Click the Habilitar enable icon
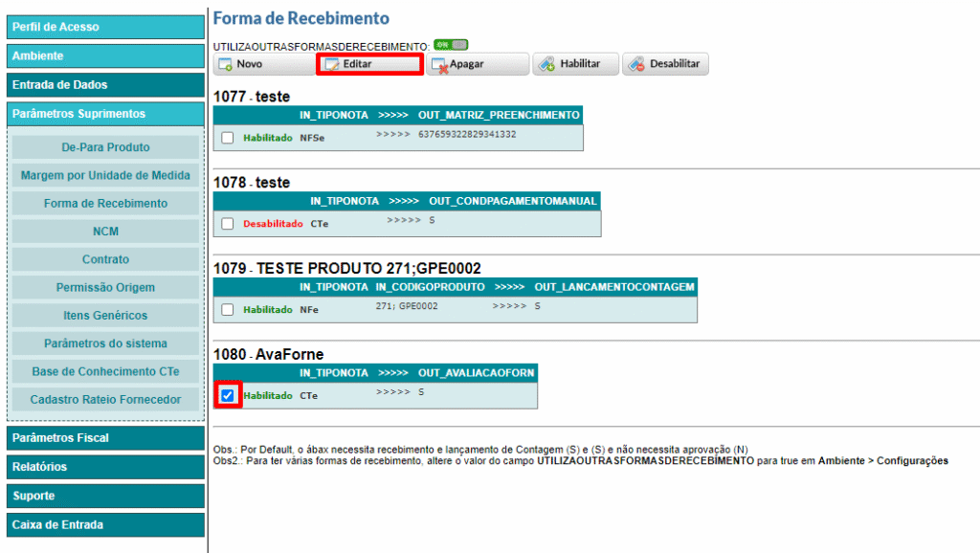 click(x=546, y=65)
